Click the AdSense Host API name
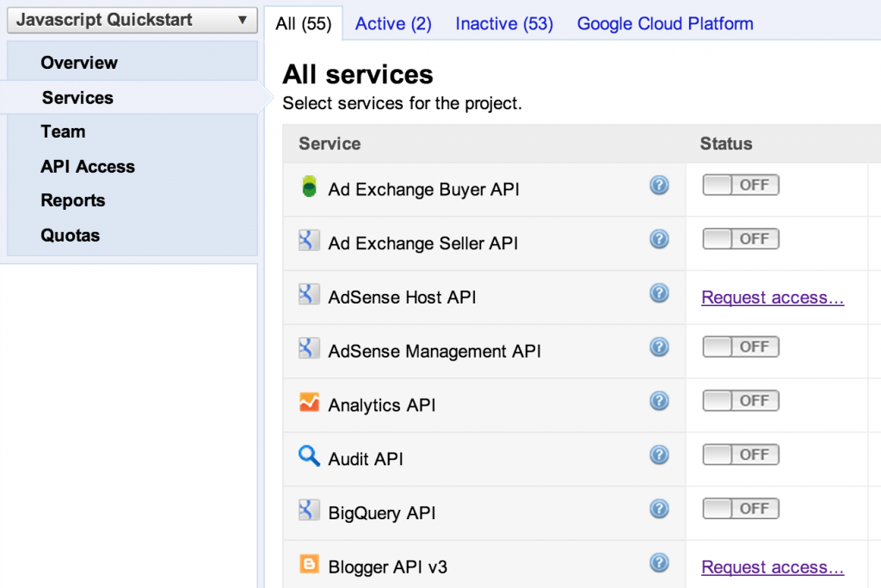881x588 pixels. point(403,297)
